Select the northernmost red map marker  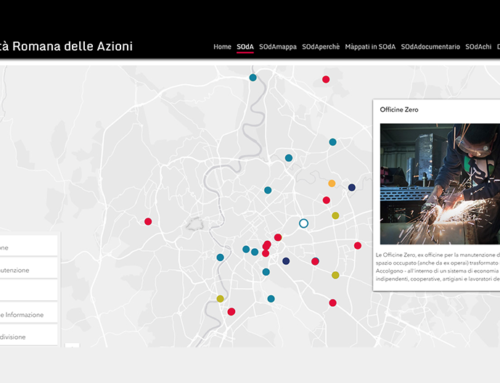pos(326,79)
